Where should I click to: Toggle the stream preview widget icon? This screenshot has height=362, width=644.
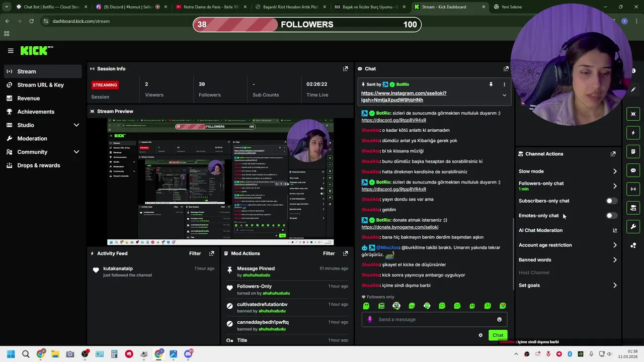(x=633, y=114)
